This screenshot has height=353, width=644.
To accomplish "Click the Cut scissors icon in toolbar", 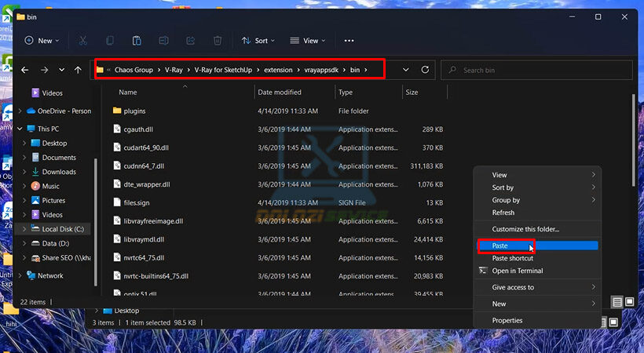I will 83,41.
